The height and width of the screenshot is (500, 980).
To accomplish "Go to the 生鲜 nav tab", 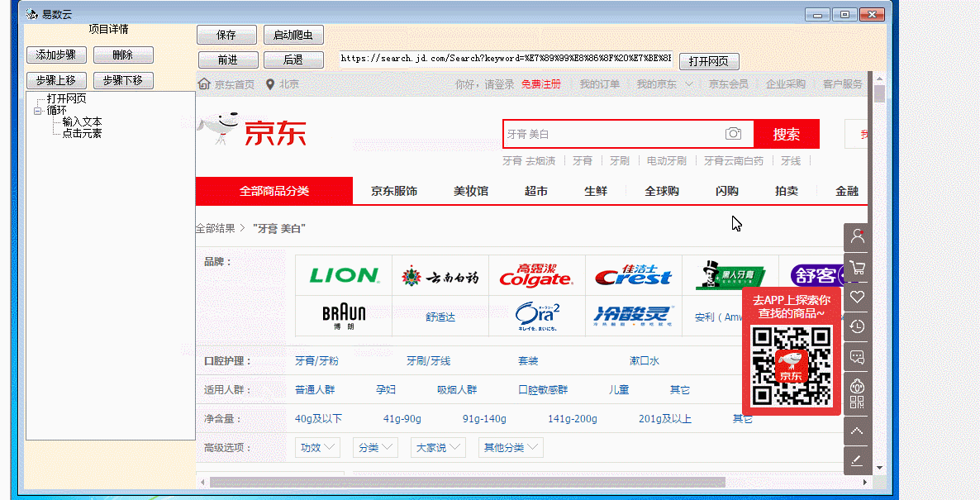I will point(596,191).
